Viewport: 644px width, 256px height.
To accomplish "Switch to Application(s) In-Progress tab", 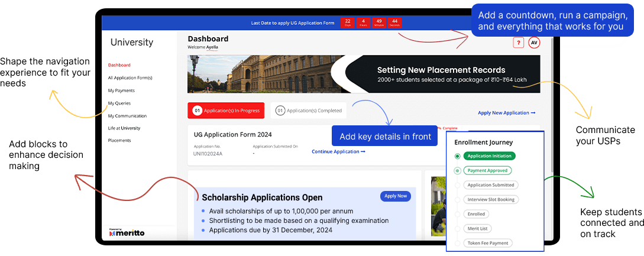I will [226, 111].
